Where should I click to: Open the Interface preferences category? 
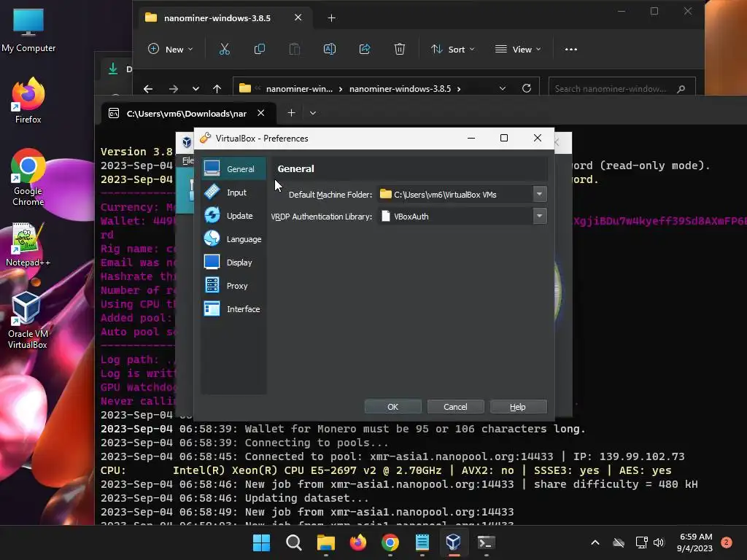coord(233,308)
